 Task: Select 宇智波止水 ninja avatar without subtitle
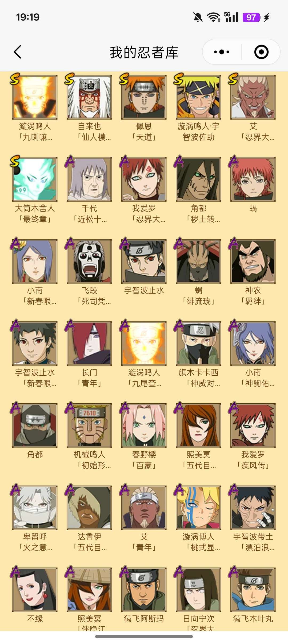coord(144,261)
